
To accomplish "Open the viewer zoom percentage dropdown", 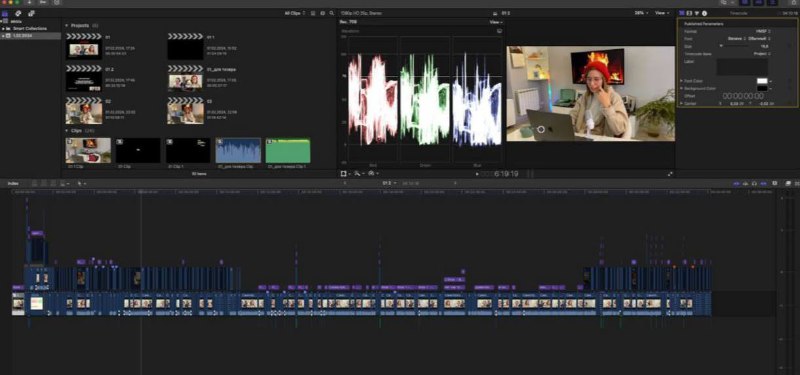I will coord(641,13).
